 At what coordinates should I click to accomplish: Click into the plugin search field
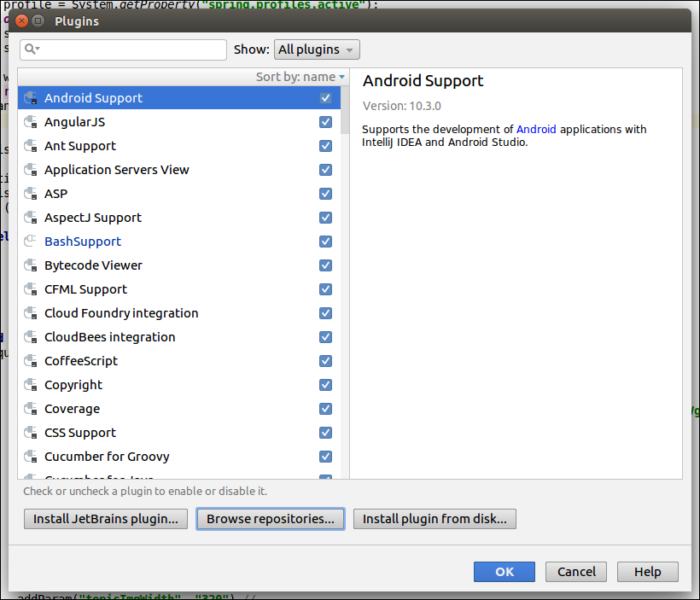(123, 50)
